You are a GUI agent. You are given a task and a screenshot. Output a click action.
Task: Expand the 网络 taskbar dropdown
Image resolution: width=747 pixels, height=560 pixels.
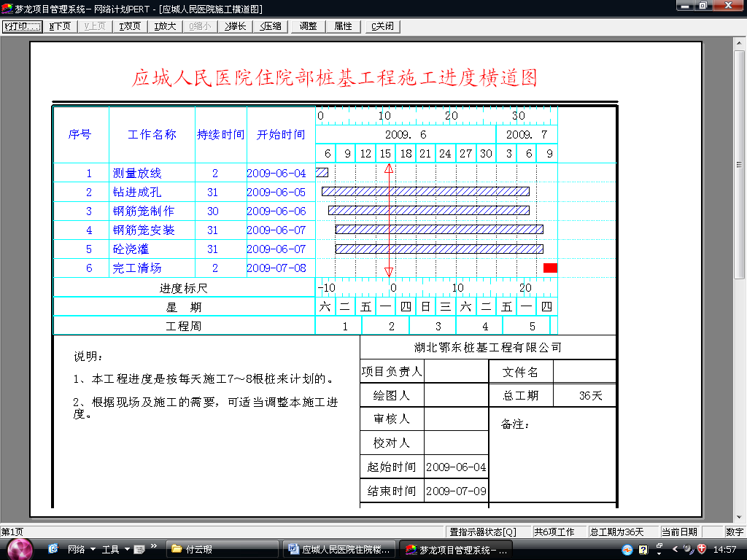pos(93,549)
